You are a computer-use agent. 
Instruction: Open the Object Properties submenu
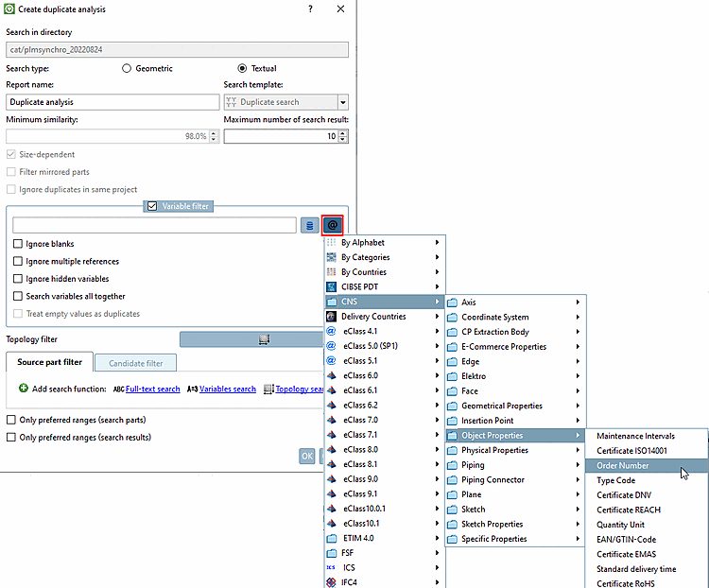click(x=515, y=436)
